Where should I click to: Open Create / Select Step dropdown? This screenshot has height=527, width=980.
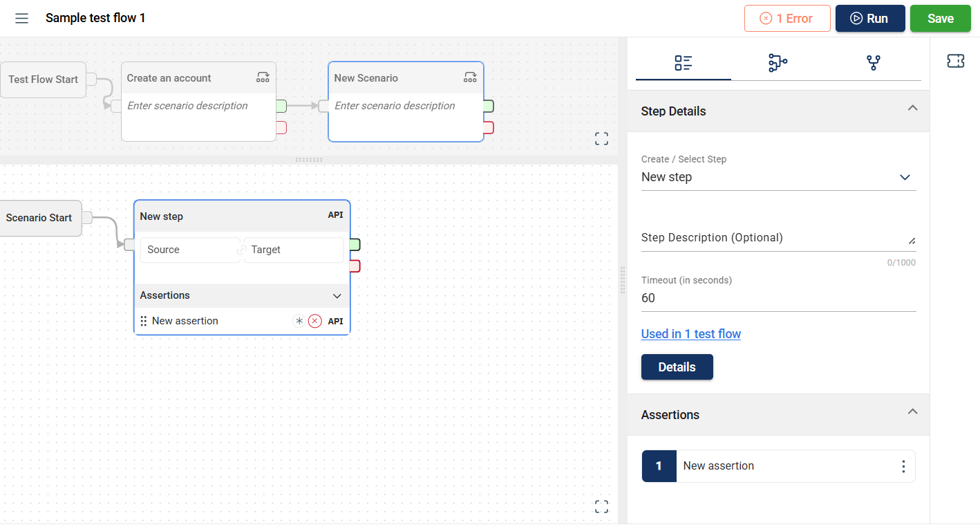778,177
